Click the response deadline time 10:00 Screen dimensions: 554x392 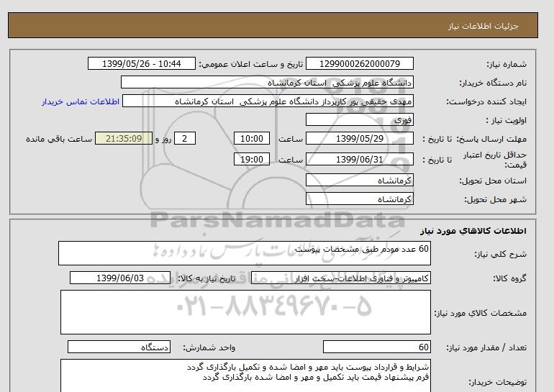pos(252,138)
